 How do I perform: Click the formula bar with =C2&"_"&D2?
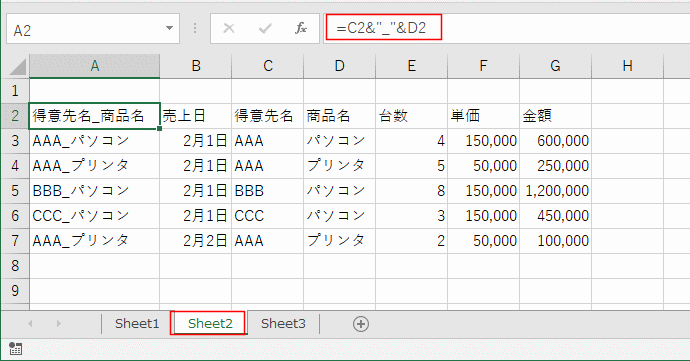point(507,28)
